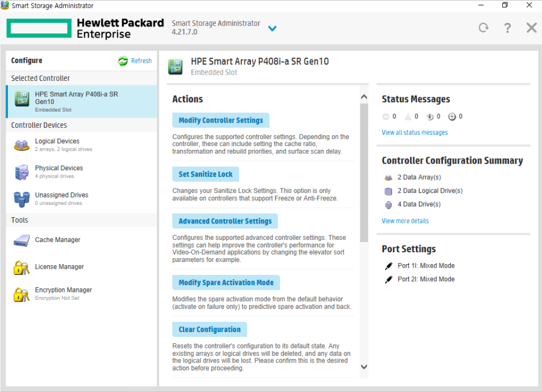Click the reload circular arrow in header
Viewport: 542px width, 392px height.
[484, 28]
